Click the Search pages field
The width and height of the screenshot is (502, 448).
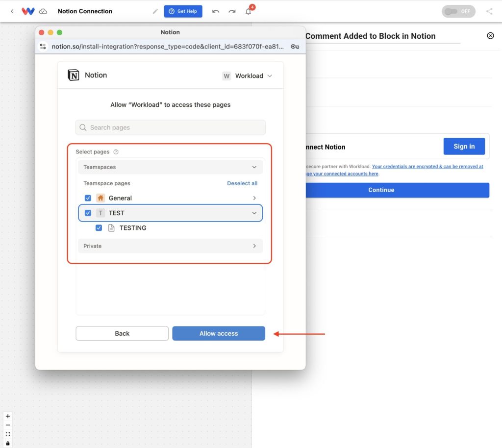[170, 127]
